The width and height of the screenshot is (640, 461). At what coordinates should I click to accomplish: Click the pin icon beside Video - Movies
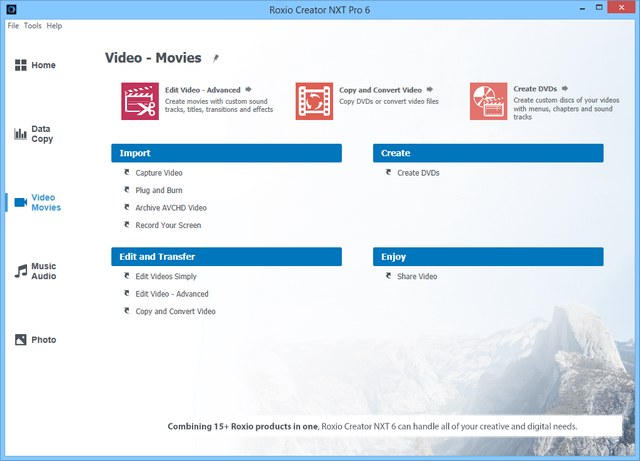coord(216,58)
